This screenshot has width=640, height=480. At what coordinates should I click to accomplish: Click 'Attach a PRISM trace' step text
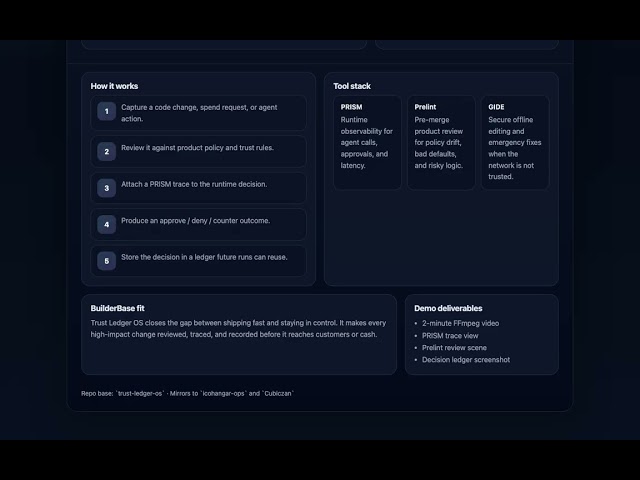(x=194, y=184)
